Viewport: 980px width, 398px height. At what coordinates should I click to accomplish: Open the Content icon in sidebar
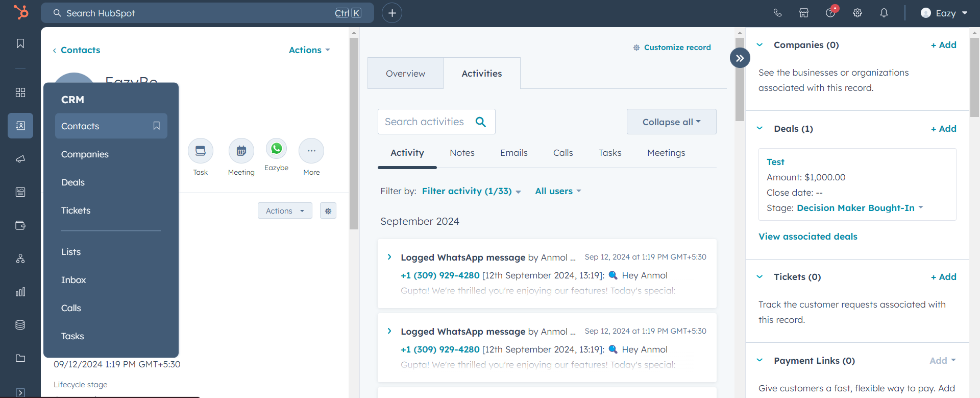coord(20,192)
